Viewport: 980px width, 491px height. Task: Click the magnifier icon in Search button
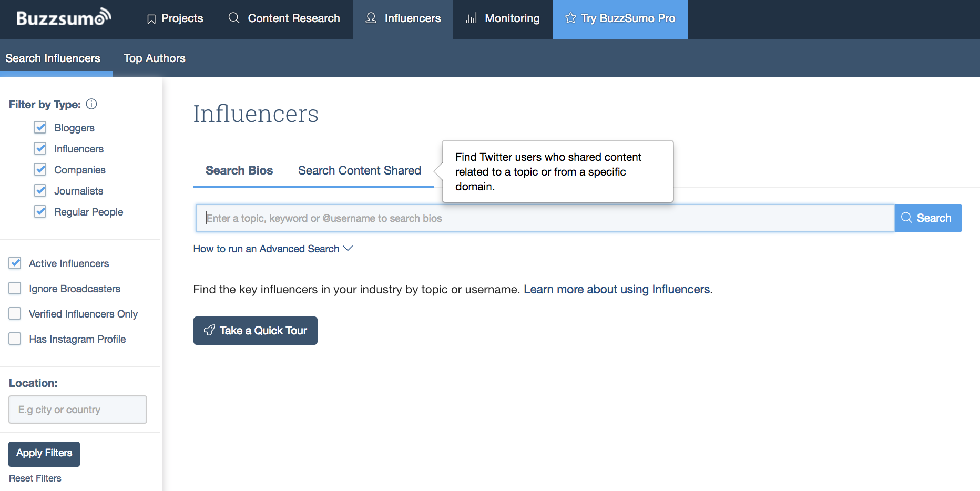coord(906,218)
